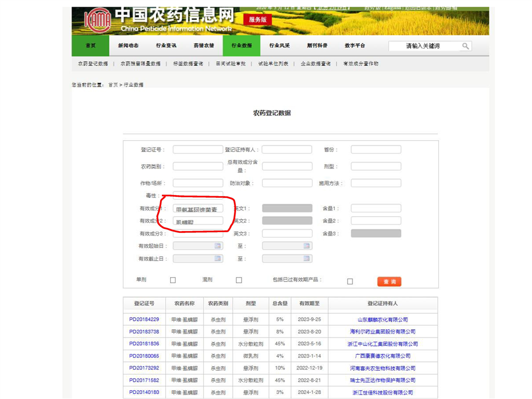Click the 2023-9-25 expiry date cell
Screen dimensions: 532x399
[309, 319]
